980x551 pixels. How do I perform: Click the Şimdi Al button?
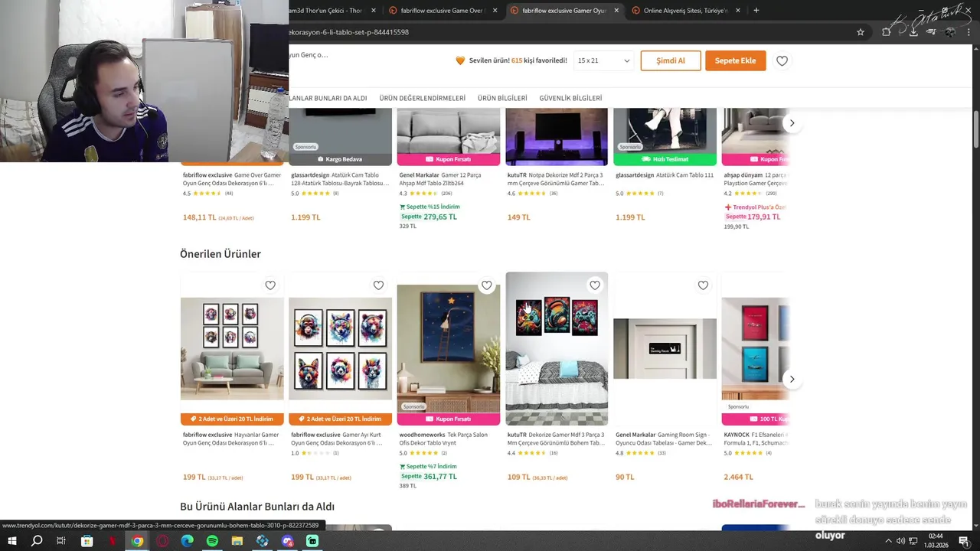tap(671, 60)
